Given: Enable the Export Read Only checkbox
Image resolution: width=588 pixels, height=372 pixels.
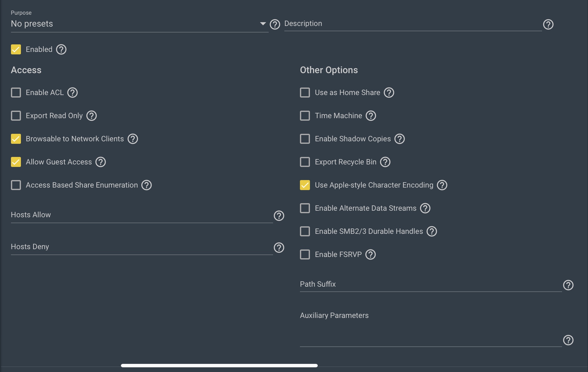Looking at the screenshot, I should (x=16, y=116).
